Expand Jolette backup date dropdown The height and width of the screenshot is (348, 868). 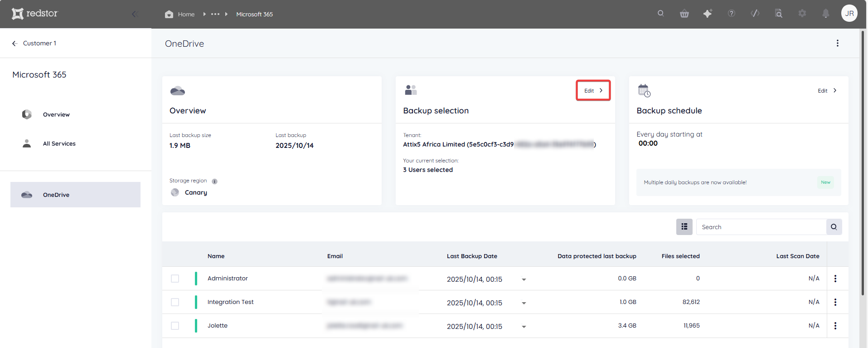pos(524,327)
